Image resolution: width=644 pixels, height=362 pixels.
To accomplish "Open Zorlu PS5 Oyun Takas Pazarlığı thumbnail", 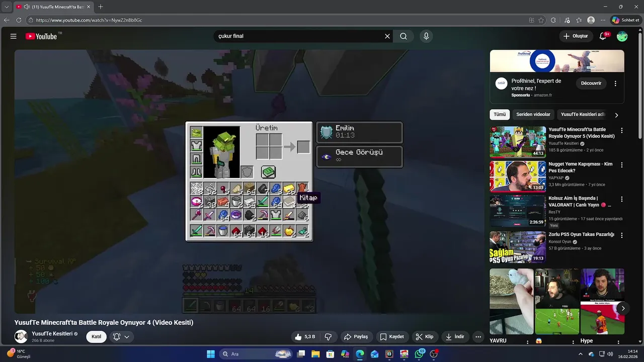I will pos(518,246).
